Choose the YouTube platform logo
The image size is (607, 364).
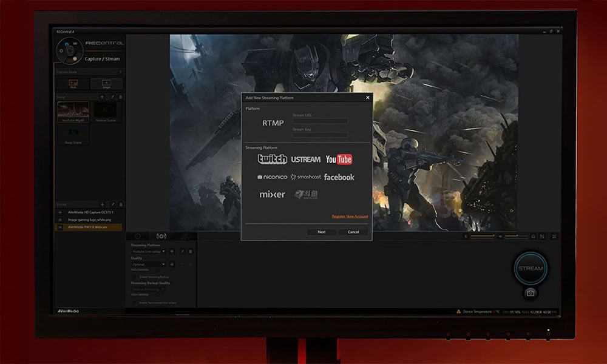tap(339, 159)
